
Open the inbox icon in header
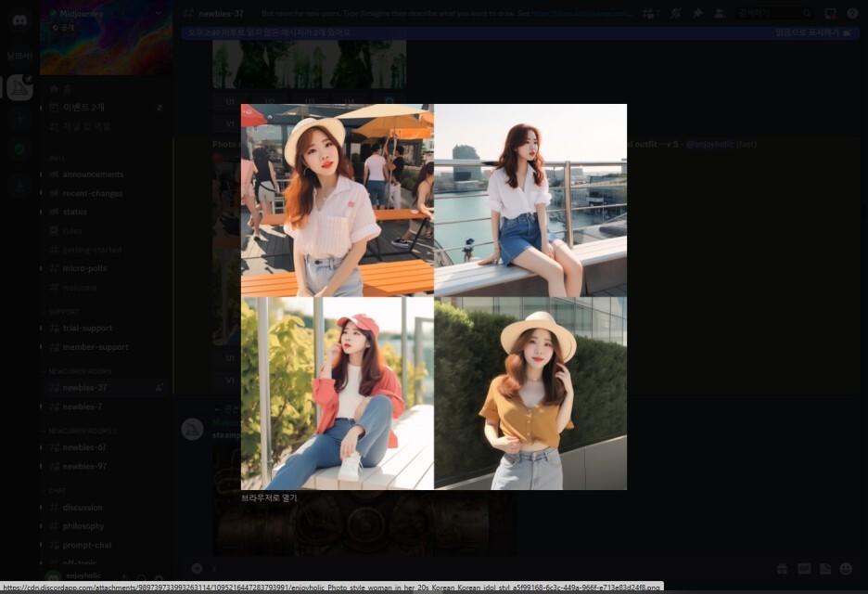click(x=830, y=13)
